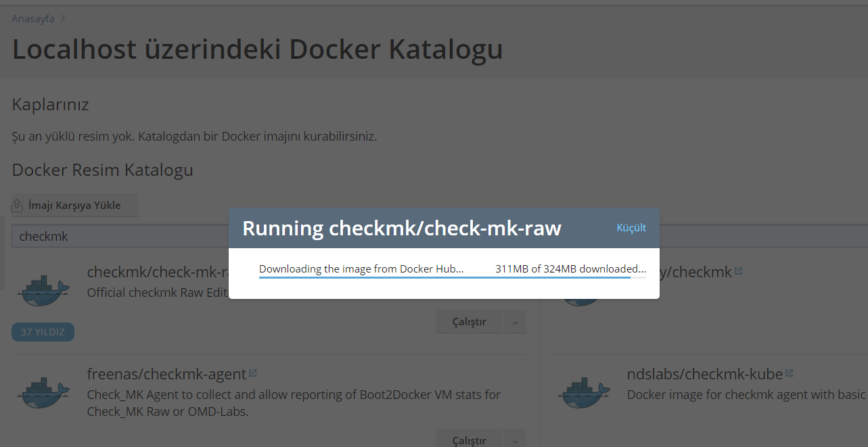Click Downloading the image from Docker Hub text
868x447 pixels.
pos(361,268)
